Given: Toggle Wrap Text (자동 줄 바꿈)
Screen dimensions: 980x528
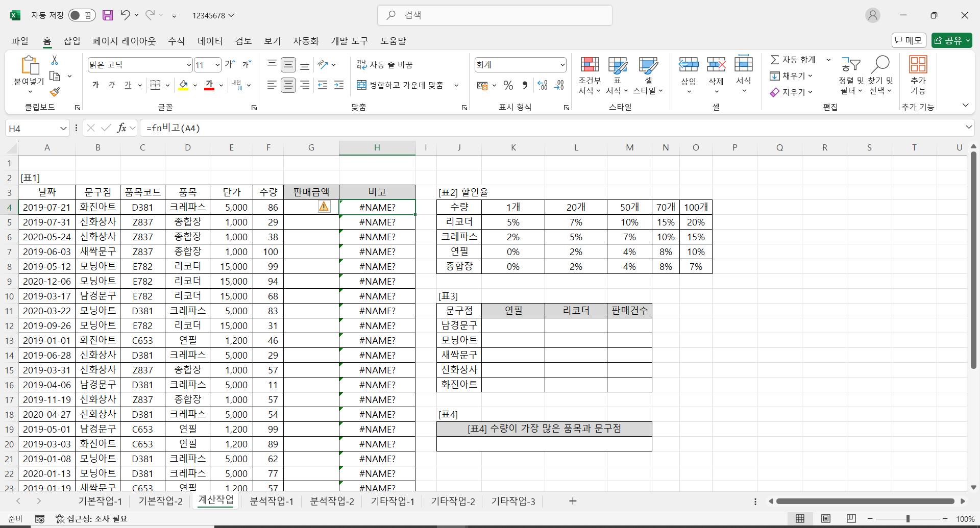Looking at the screenshot, I should pos(385,65).
